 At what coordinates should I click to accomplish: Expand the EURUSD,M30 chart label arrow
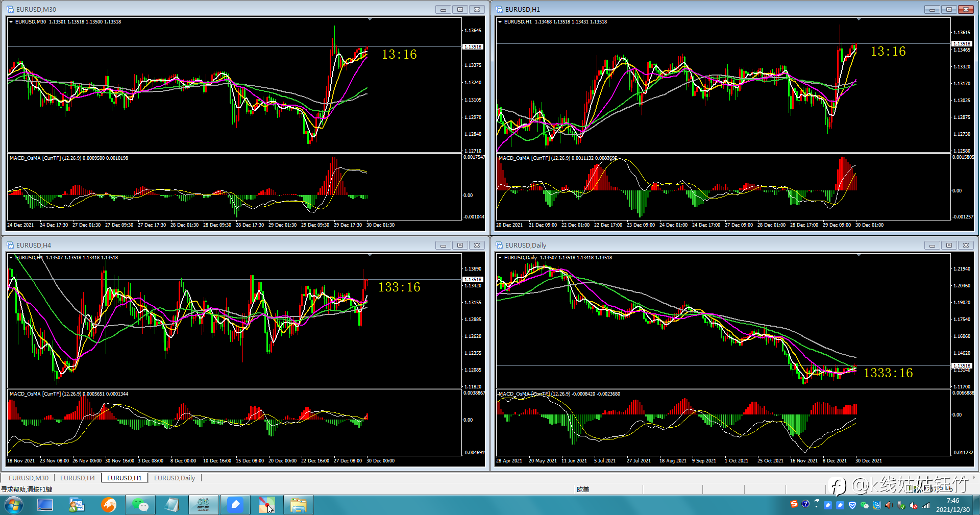coord(11,21)
